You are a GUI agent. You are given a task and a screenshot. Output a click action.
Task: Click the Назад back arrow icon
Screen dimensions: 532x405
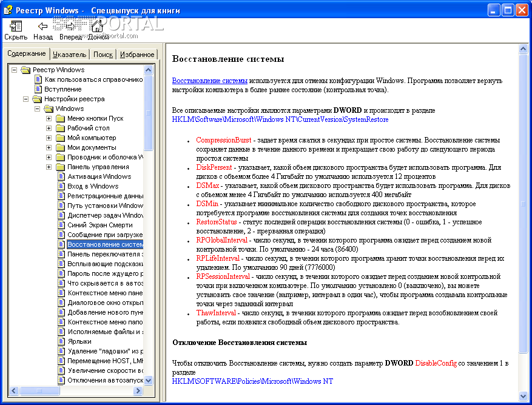(42, 26)
